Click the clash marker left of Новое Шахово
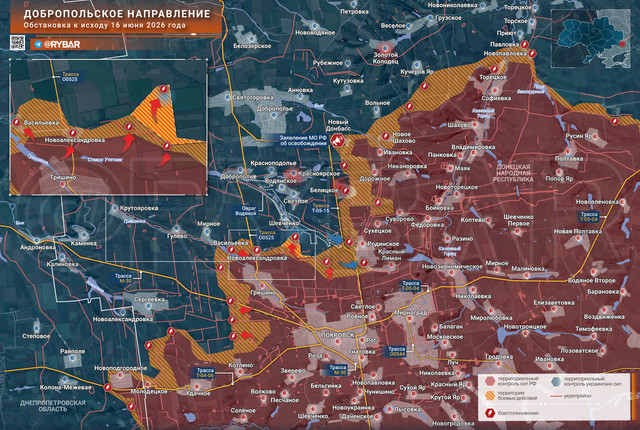The width and height of the screenshot is (640, 430). point(386,136)
